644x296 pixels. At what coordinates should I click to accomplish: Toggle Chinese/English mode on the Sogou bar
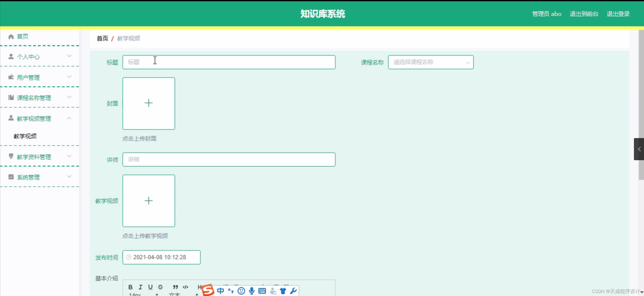[221, 291]
